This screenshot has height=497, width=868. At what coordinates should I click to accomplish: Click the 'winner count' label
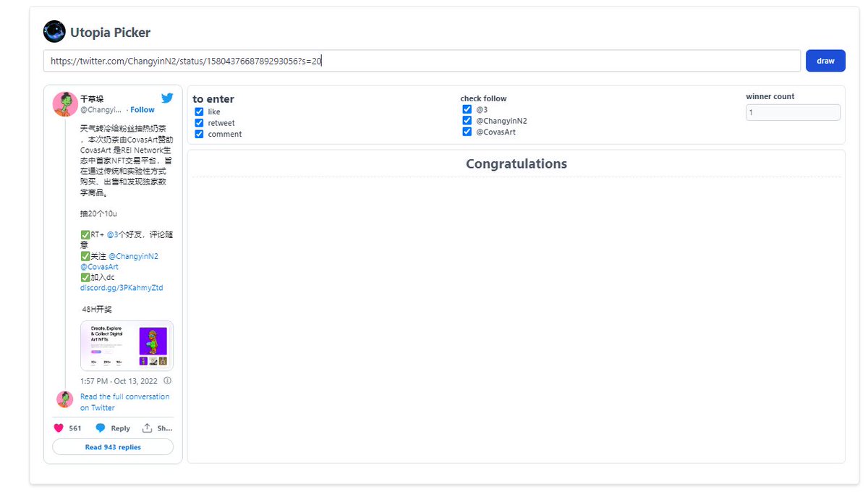tap(770, 96)
